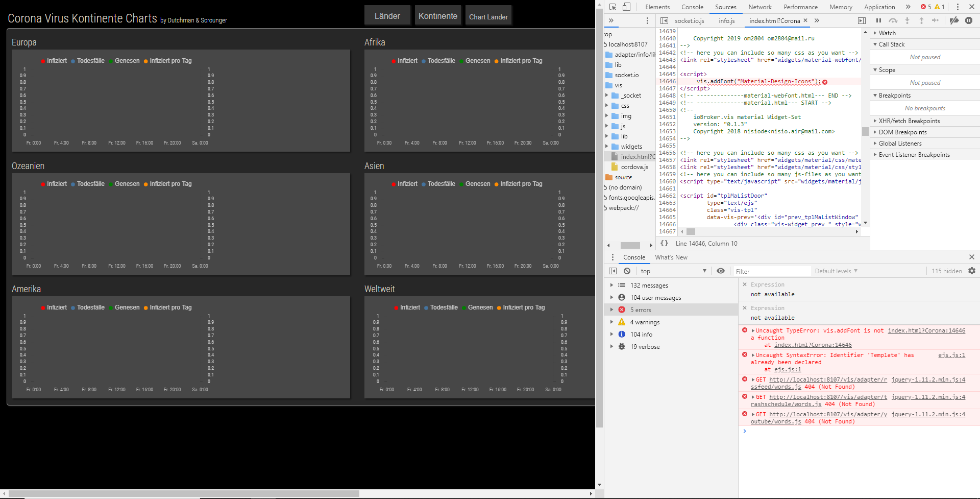
Task: Switch to the Network panel tab
Action: tap(760, 7)
